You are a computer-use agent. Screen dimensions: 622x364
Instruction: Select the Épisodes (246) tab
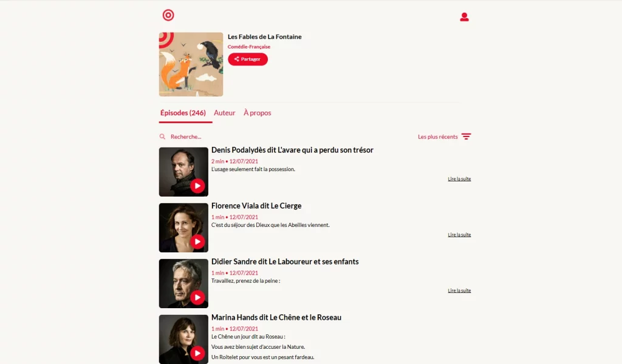(183, 113)
